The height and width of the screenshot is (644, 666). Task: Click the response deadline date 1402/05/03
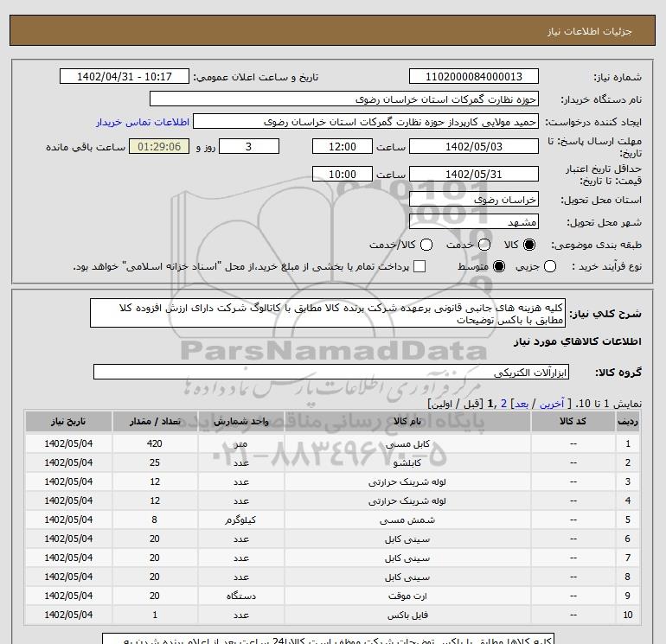pyautogui.click(x=474, y=146)
